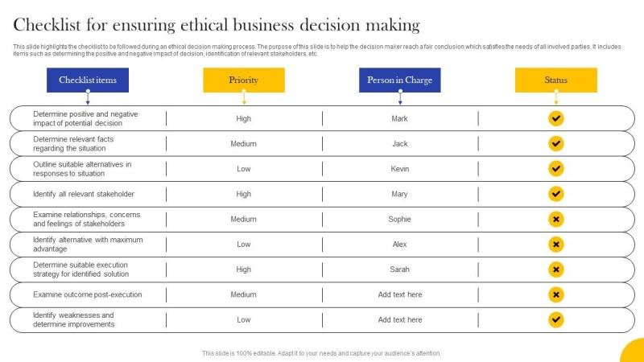Click cross icon for Examine outcome post-execution
Viewport: 644px width, 362px height.
(x=555, y=294)
